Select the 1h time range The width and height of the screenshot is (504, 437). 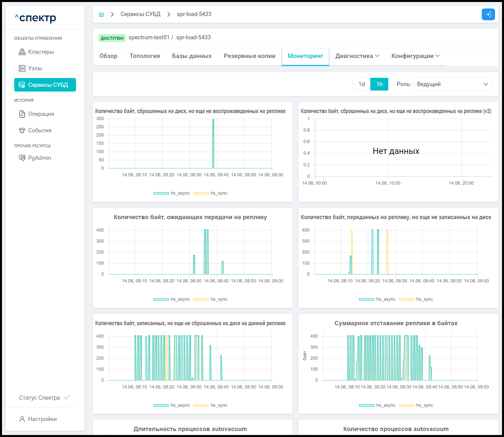pyautogui.click(x=379, y=84)
